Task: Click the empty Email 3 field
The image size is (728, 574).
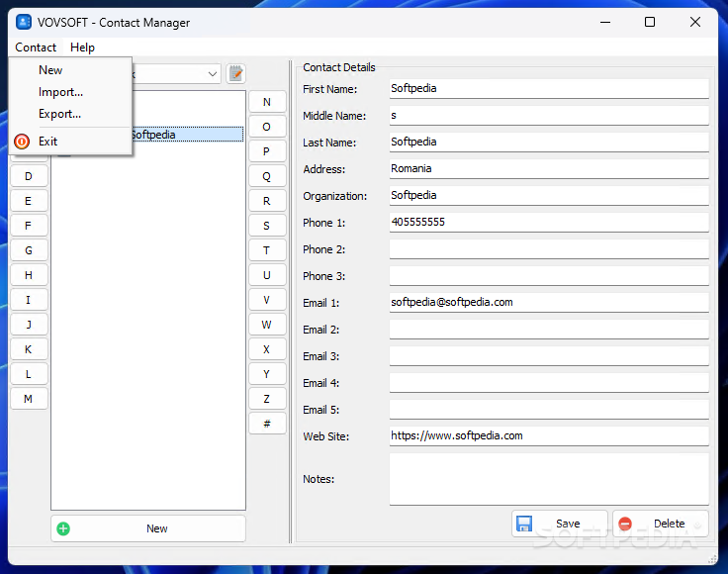Action: pos(549,355)
